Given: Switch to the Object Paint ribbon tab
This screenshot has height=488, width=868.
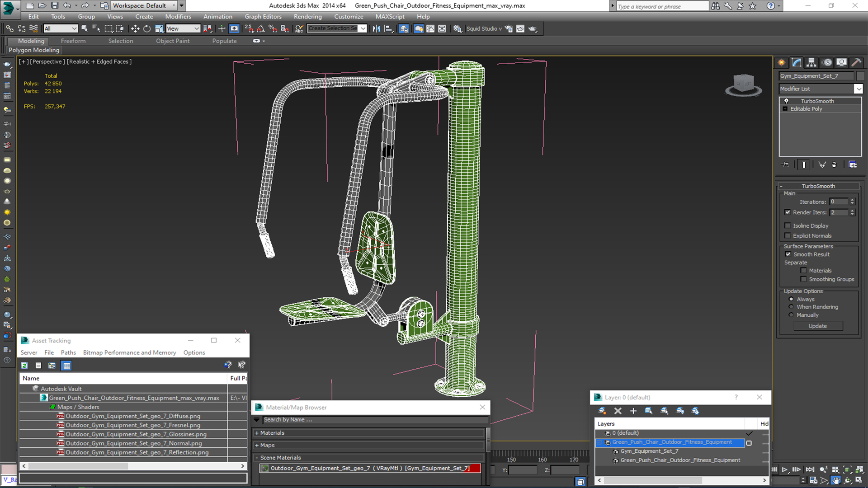Looking at the screenshot, I should 173,41.
